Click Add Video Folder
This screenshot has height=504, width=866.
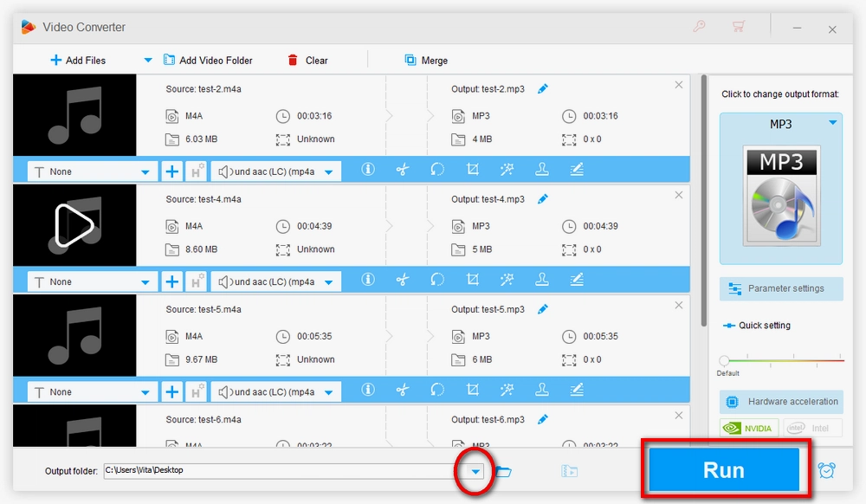(208, 60)
